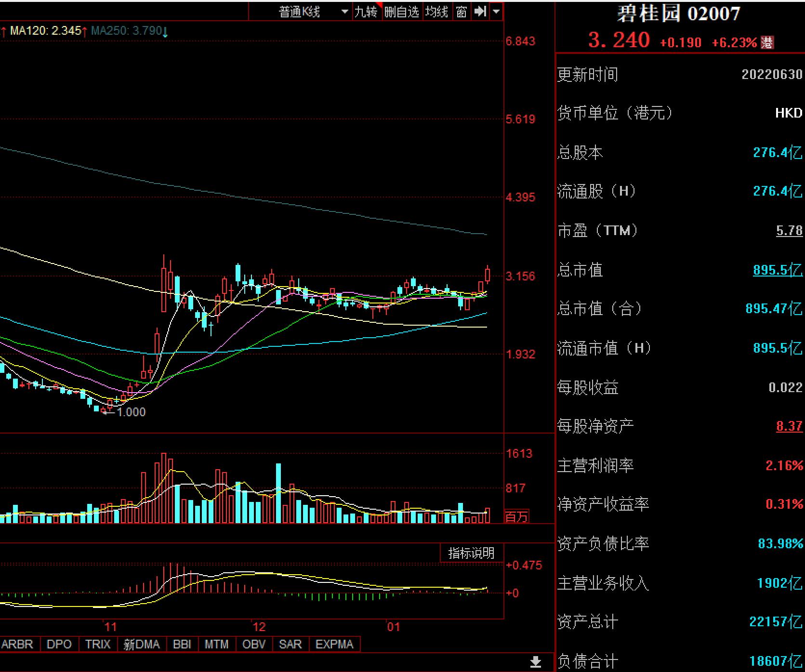Open the 每股净资产 value 8.37 link
Viewport: 805px width, 672px height.
(x=789, y=426)
